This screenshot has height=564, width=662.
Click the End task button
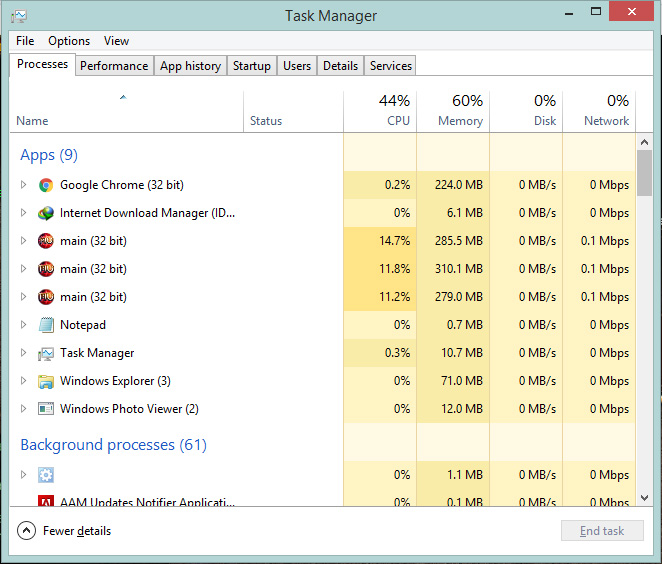point(602,531)
